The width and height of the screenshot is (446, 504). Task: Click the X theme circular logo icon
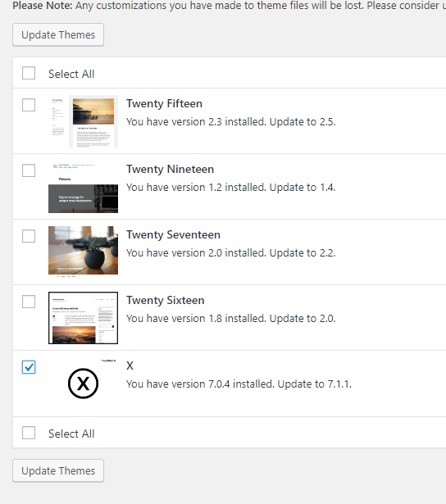(83, 384)
